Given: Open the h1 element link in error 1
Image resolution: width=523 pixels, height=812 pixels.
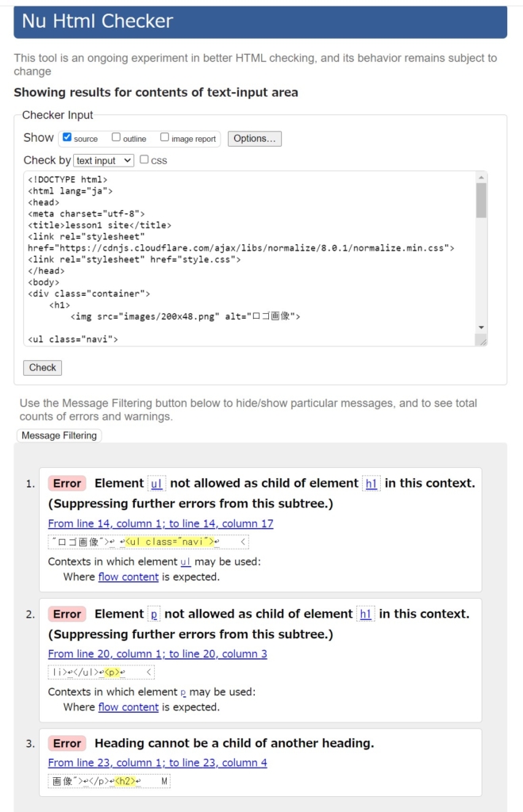Looking at the screenshot, I should pyautogui.click(x=371, y=483).
